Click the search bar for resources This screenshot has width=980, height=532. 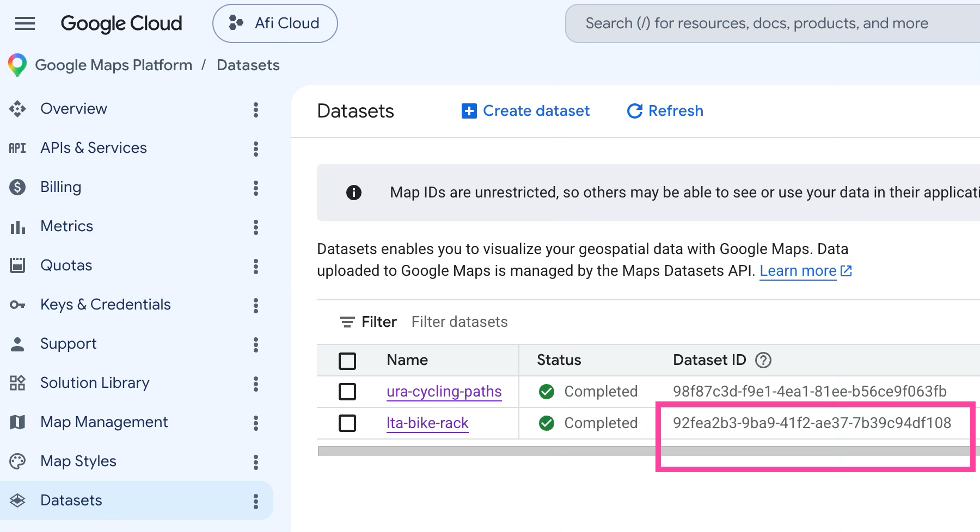pyautogui.click(x=773, y=23)
